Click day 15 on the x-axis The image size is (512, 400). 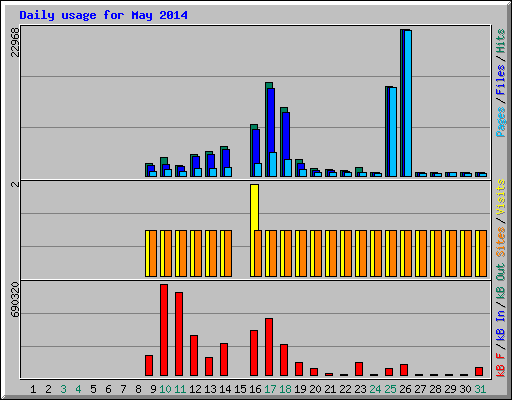coord(240,389)
